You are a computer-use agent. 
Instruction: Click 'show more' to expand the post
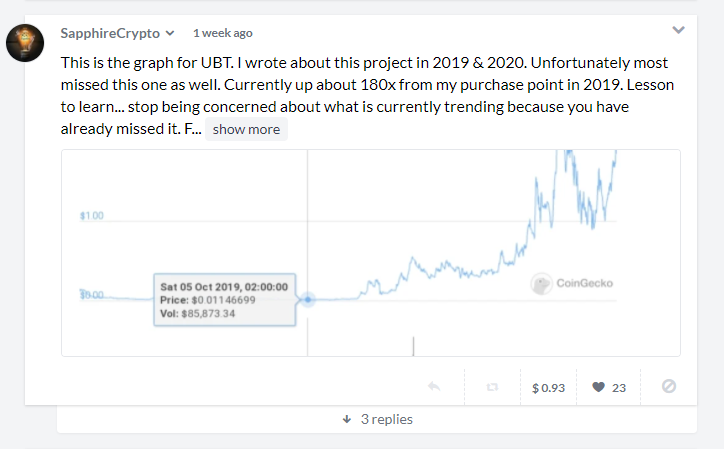click(x=246, y=129)
